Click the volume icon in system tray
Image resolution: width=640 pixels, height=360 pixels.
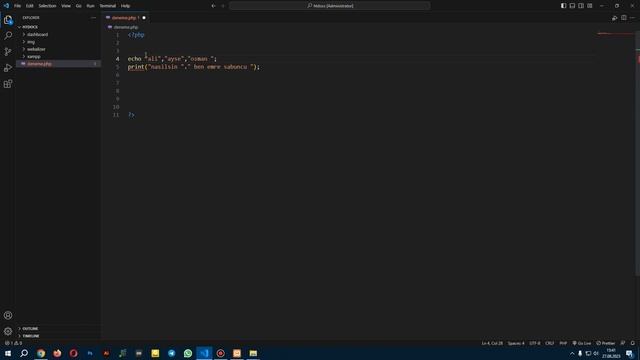[x=596, y=353]
